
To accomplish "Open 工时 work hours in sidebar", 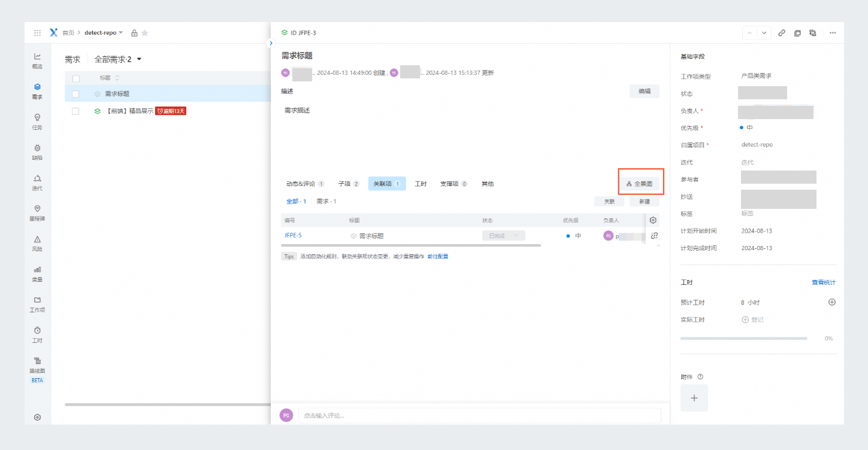I will pos(37,335).
